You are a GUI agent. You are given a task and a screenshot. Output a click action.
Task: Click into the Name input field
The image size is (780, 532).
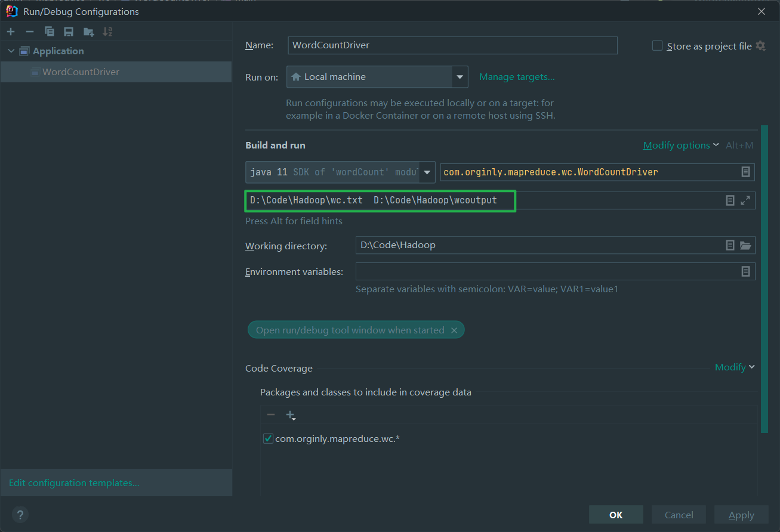[452, 45]
